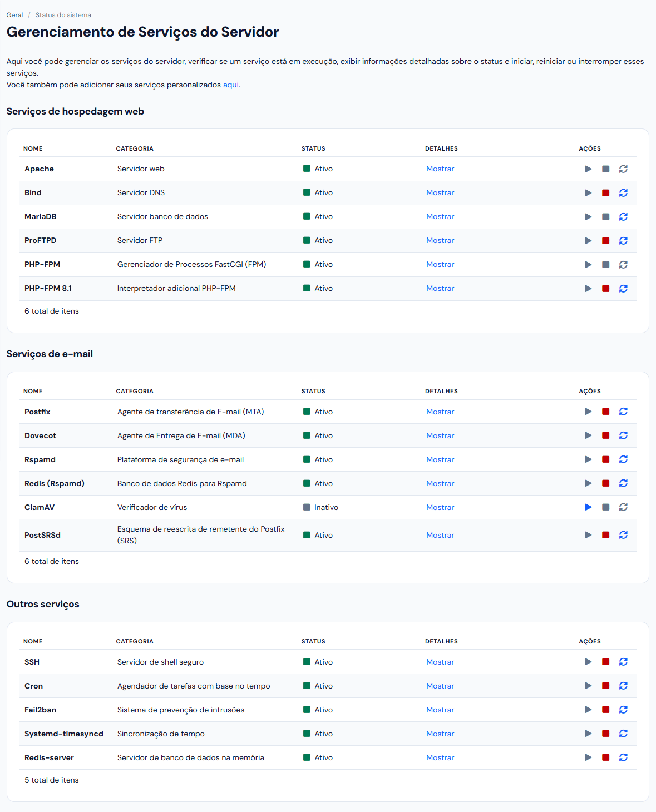Show PostSRSd details
Image resolution: width=656 pixels, height=812 pixels.
[x=440, y=535]
